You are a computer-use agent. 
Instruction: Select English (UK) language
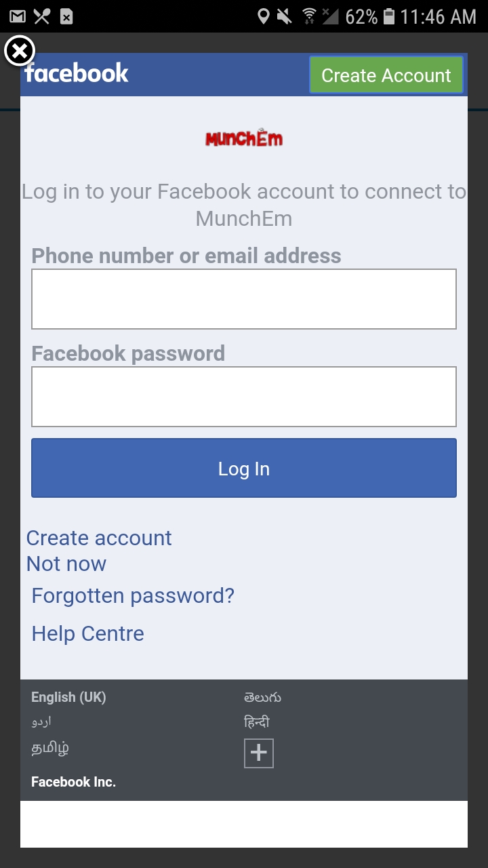(68, 697)
